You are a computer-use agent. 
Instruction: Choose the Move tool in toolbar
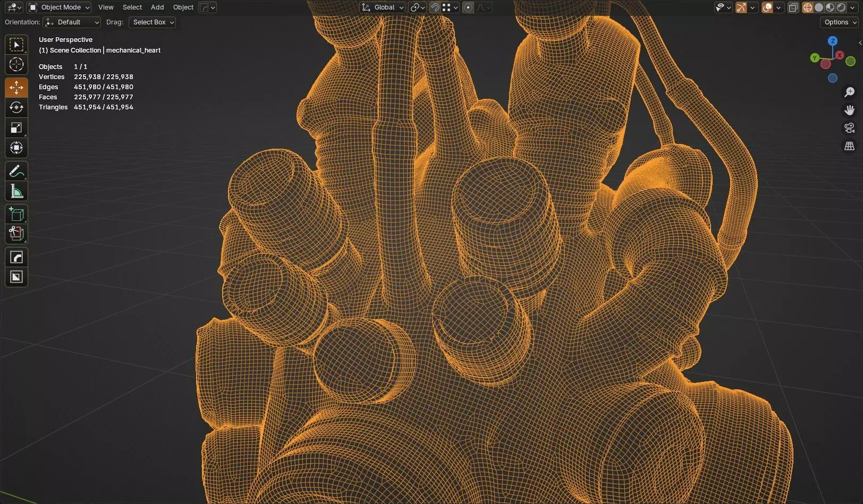(16, 88)
